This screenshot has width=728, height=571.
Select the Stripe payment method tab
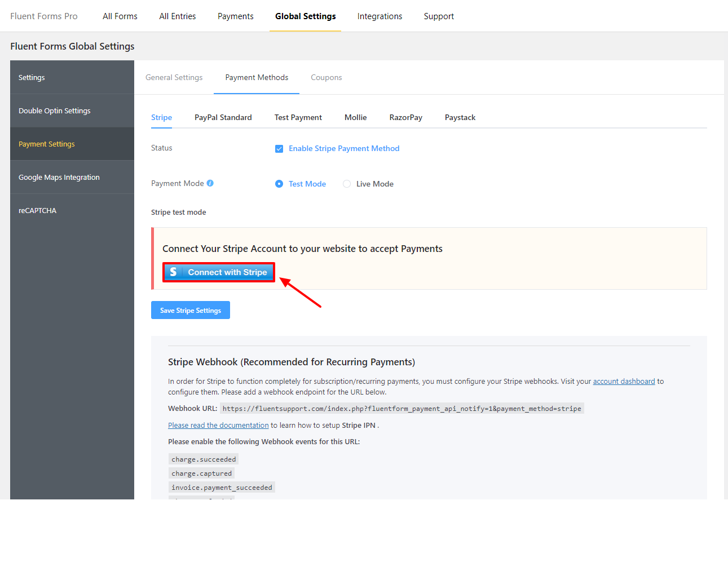pos(162,117)
